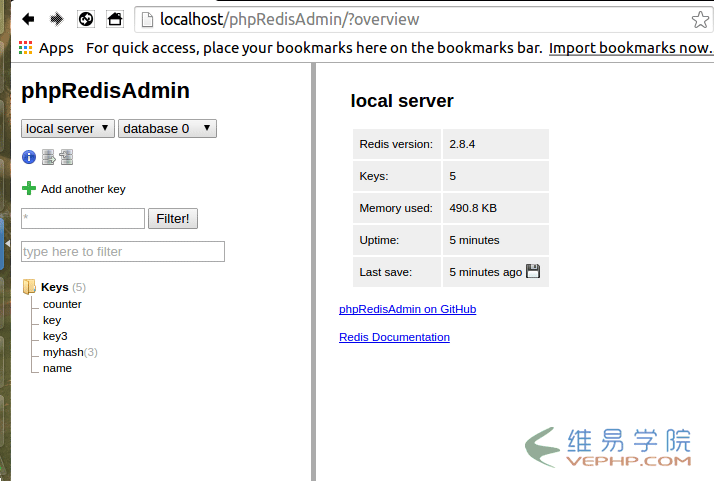Collapse the Keys (5) tree node
Image resolution: width=714 pixels, height=481 pixels.
click(63, 287)
